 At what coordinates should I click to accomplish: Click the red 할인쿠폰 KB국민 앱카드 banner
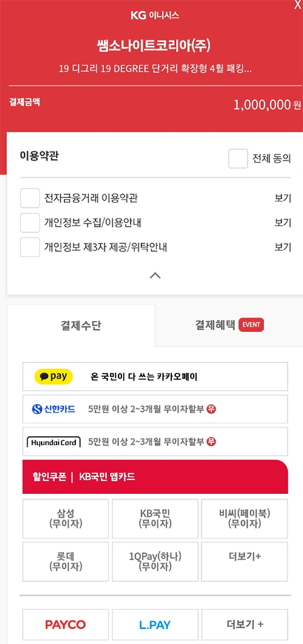click(155, 477)
